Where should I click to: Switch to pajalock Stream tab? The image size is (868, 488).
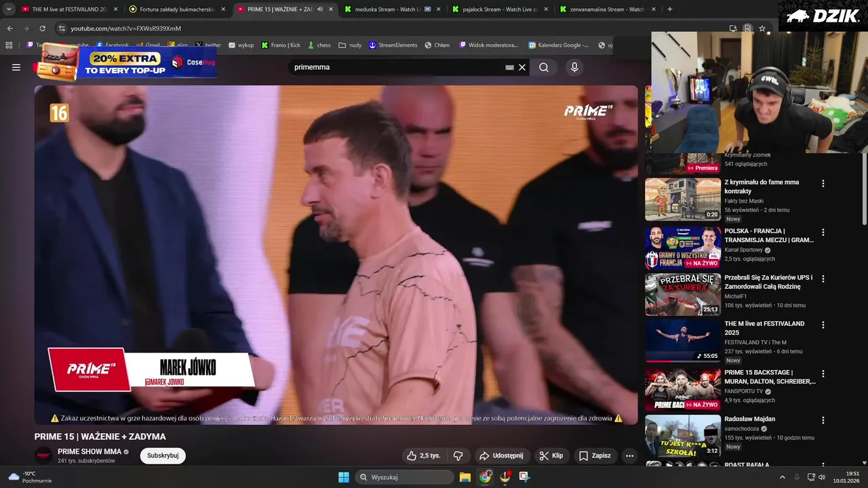500,9
